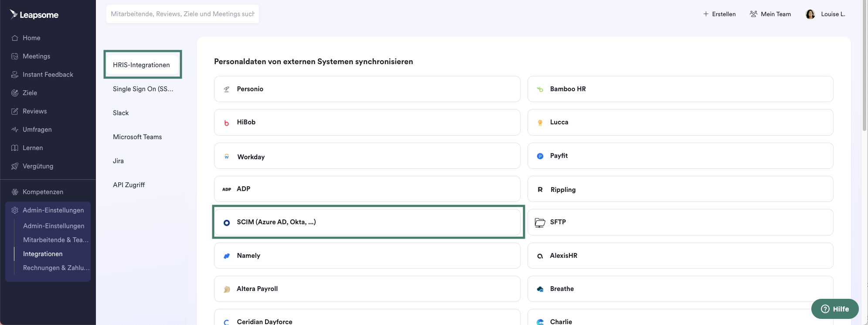Click the Bamboo HR logo icon
Screen dimensions: 868x325
540,89
